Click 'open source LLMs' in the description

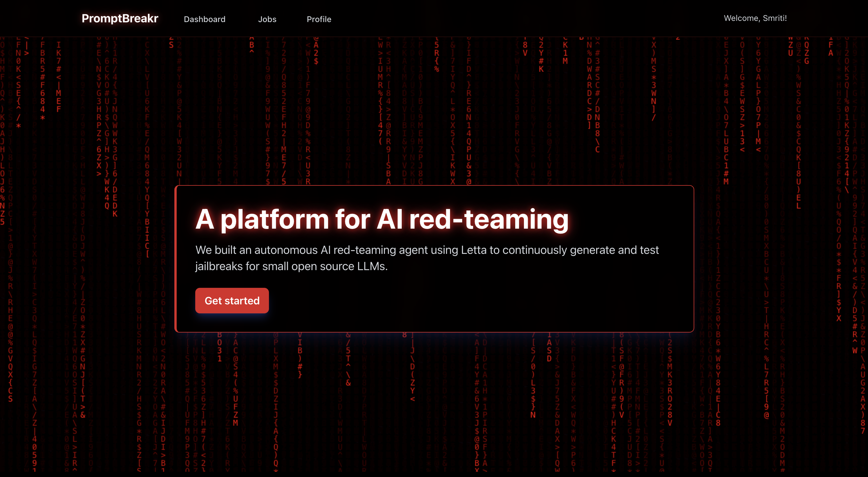(x=339, y=266)
